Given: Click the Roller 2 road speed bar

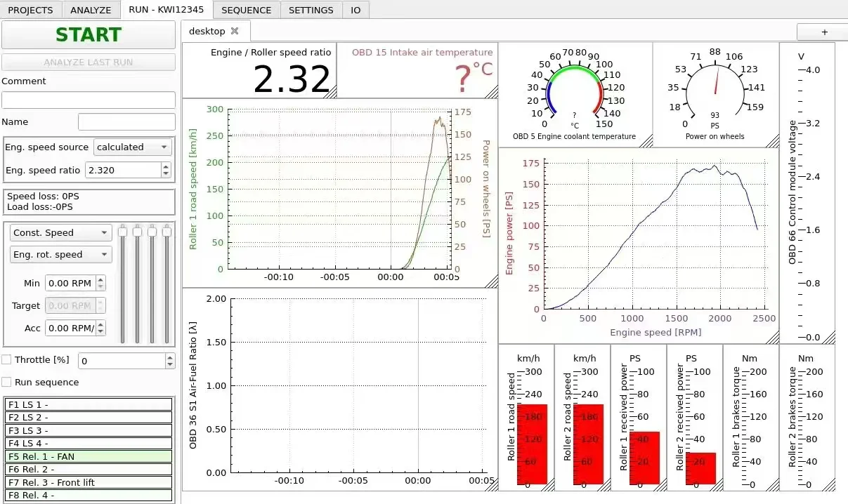Looking at the screenshot, I should [588, 444].
